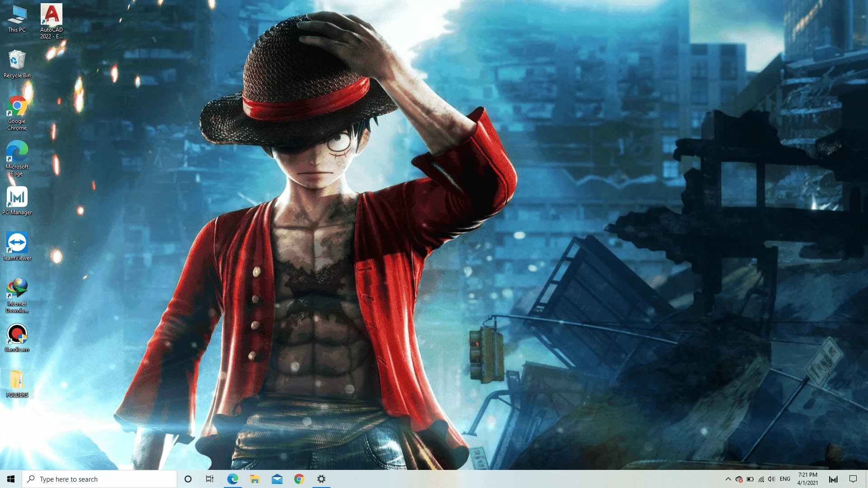Select the FOLDERS desktop folder
Viewport: 868px width, 488px height.
(x=17, y=384)
